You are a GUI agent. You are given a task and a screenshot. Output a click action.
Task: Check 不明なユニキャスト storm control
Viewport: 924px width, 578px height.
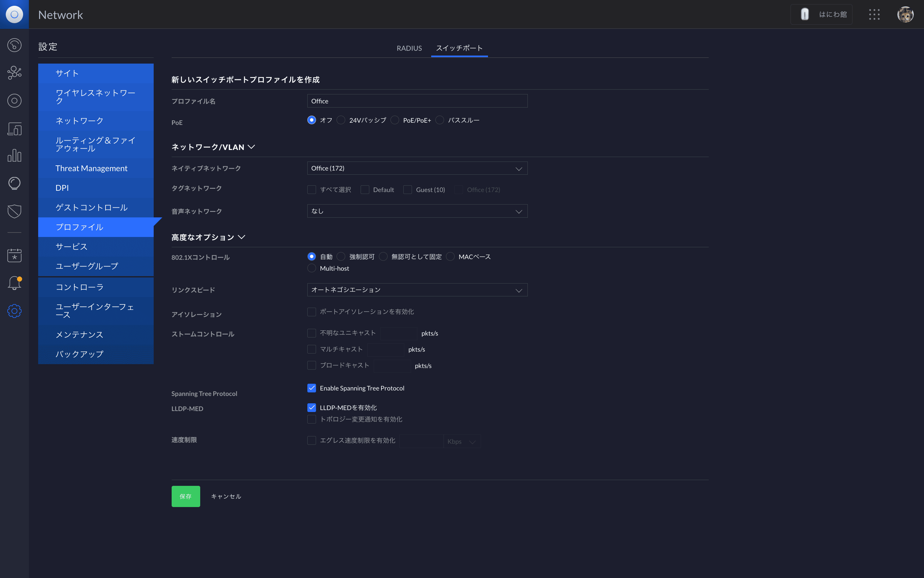tap(312, 333)
